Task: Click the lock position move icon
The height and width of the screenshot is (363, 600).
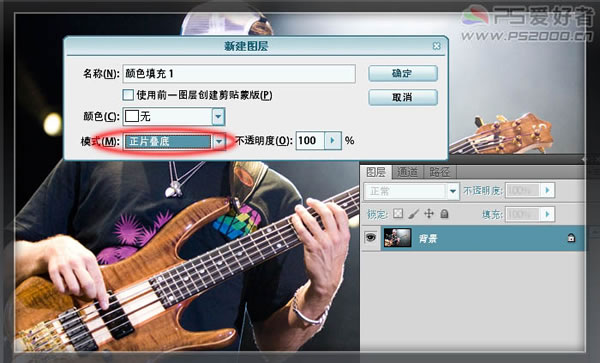Action: 429,213
